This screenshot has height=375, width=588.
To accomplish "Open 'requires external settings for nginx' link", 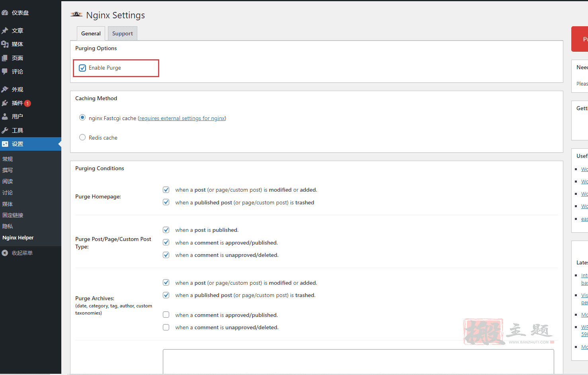I will 182,118.
